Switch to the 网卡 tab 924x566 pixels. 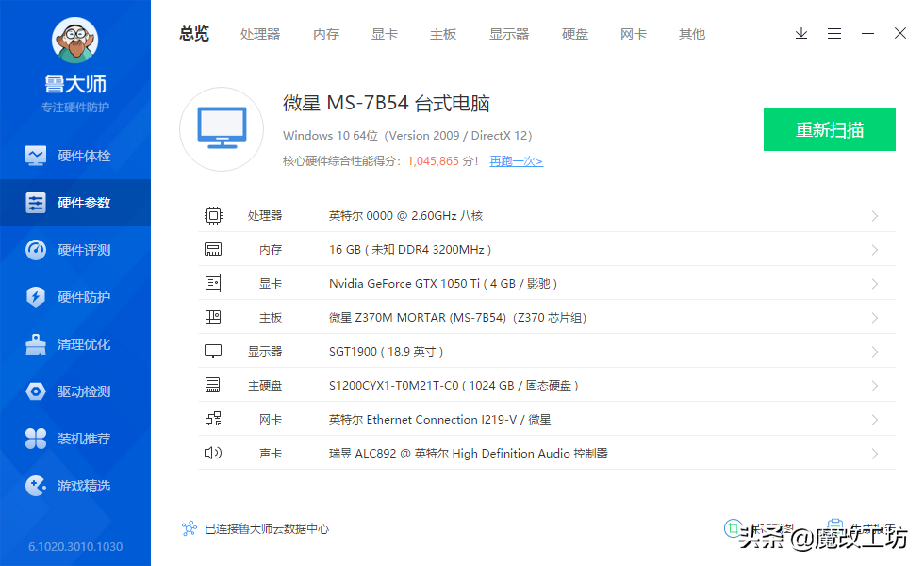634,34
